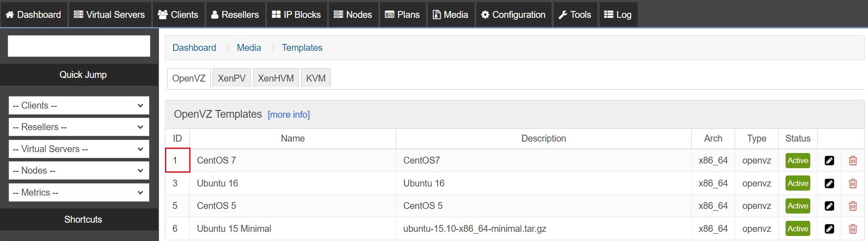This screenshot has height=241, width=868.
Task: Delete the Ubuntu 15 Minimal template
Action: [852, 229]
